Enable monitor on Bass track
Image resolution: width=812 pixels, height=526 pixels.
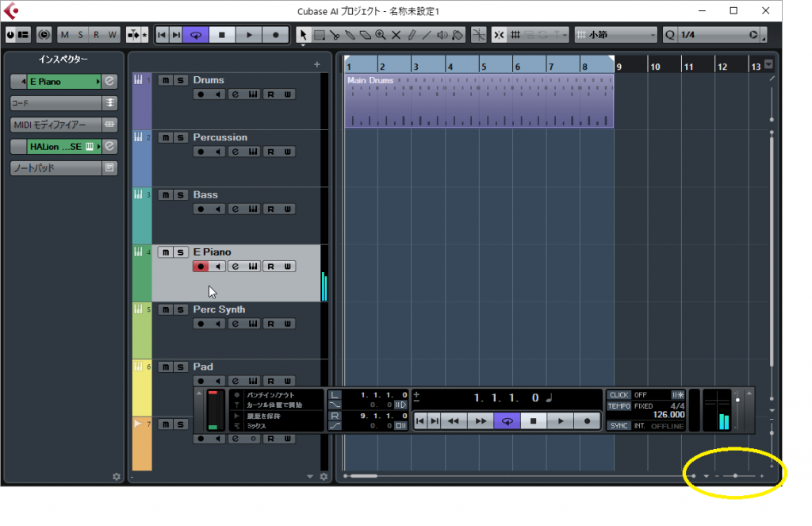218,209
